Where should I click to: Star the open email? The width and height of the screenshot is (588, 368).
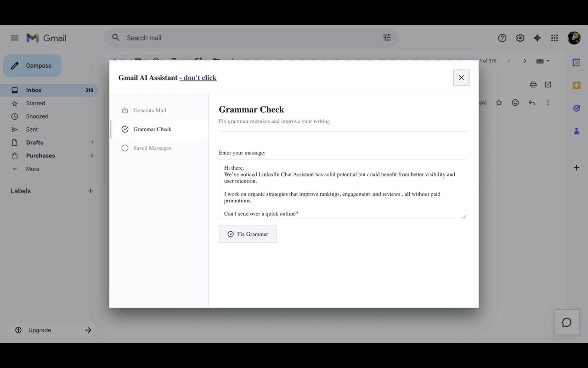pos(499,103)
